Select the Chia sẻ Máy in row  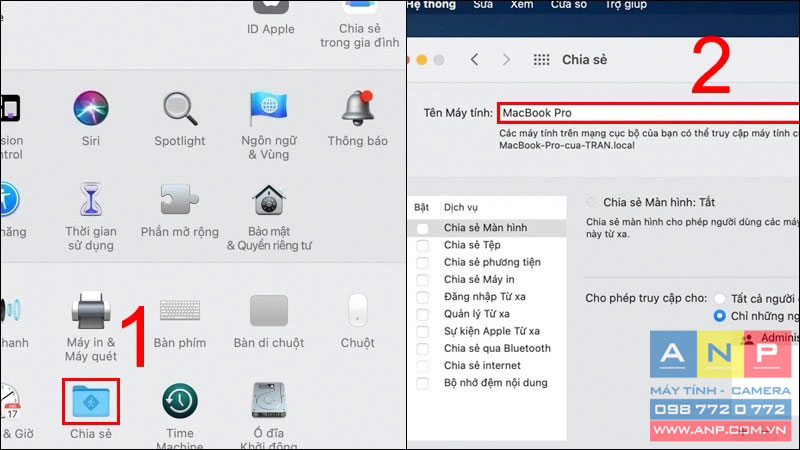(x=487, y=280)
